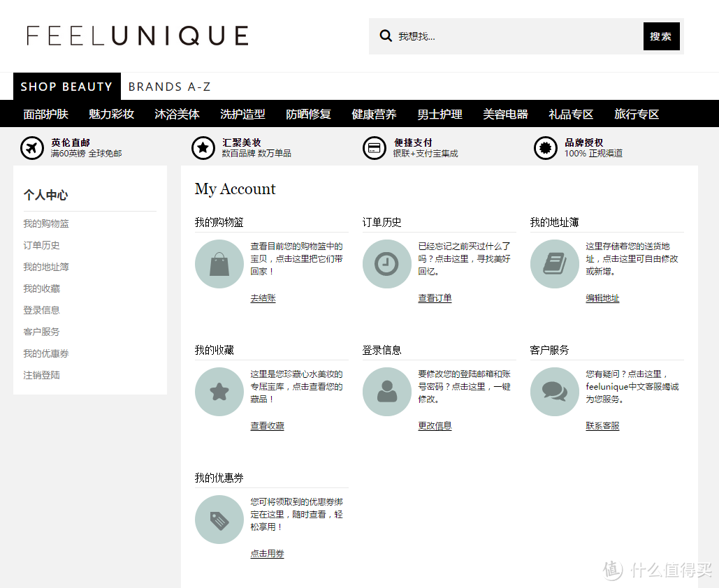Viewport: 719px width, 588px height.
Task: Open the 魅力彩妆 menu
Action: pyautogui.click(x=111, y=114)
